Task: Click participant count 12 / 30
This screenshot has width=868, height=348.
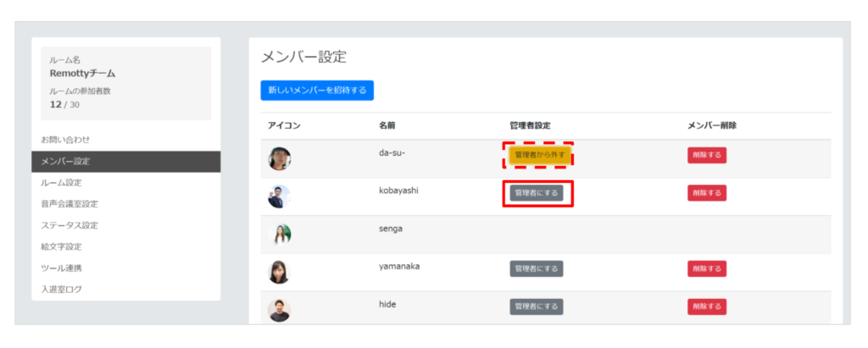Action: point(64,104)
